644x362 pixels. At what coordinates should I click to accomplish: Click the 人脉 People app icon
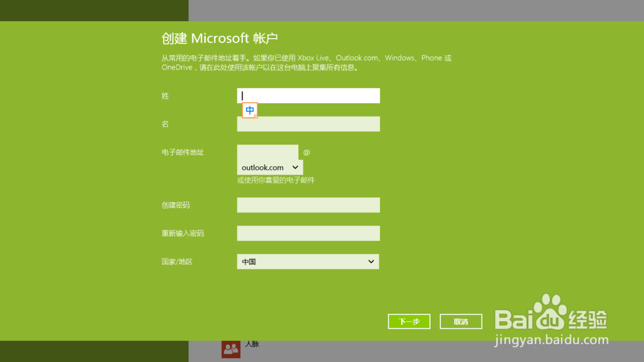(231, 349)
